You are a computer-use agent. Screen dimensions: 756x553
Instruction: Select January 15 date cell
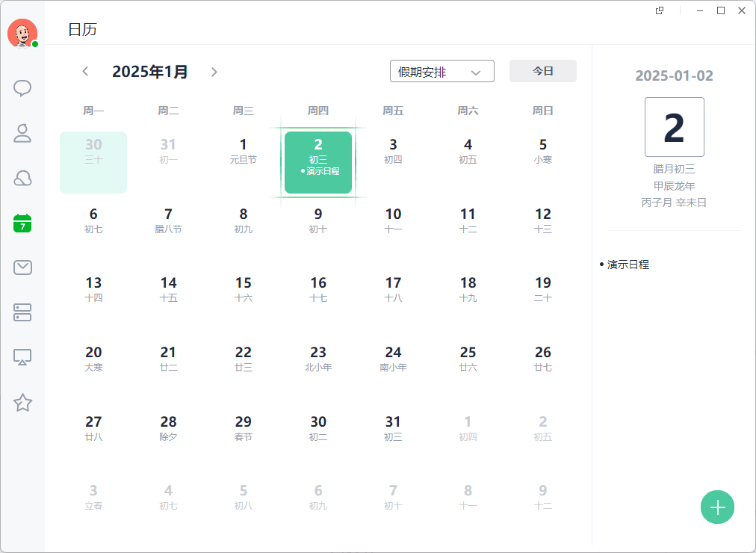click(243, 301)
